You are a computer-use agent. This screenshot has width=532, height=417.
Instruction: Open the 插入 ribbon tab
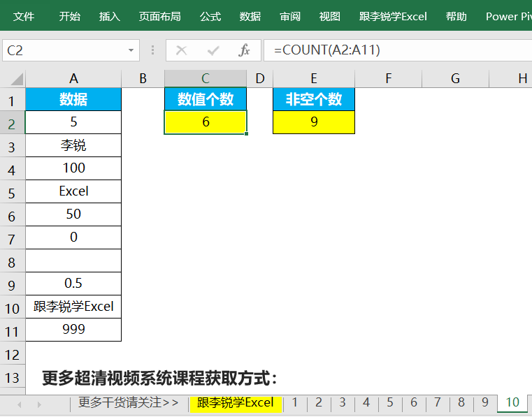[x=110, y=16]
